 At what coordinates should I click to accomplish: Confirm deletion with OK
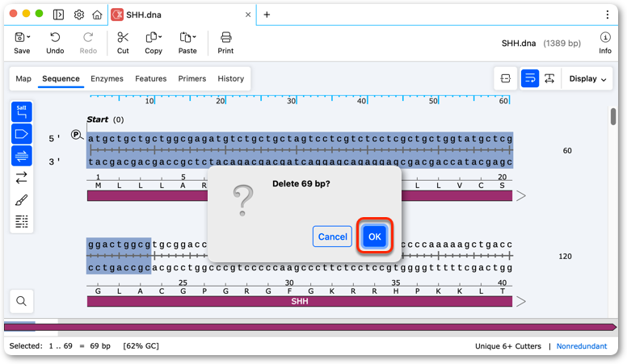coord(375,236)
